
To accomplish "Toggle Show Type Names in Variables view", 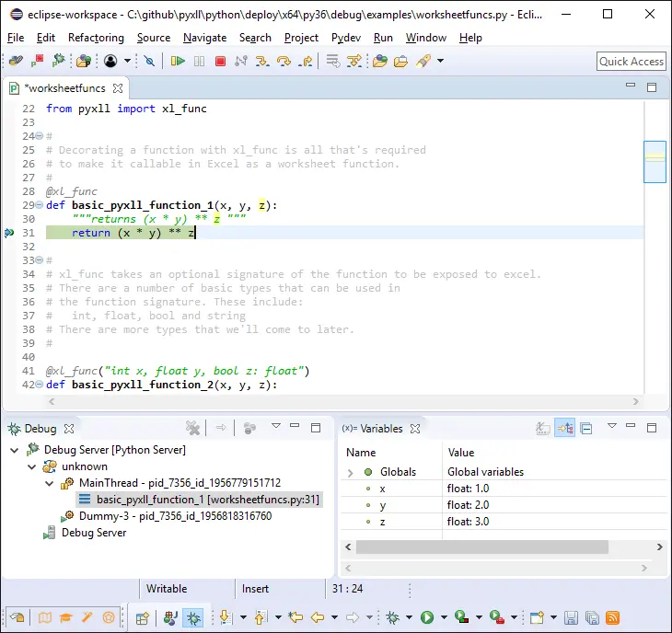I will 543,428.
